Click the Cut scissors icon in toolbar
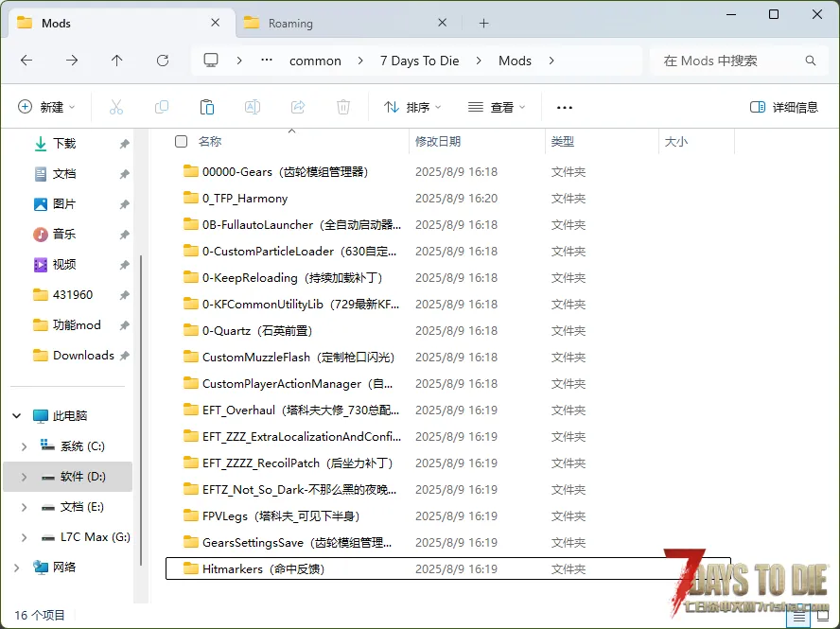 pos(116,107)
